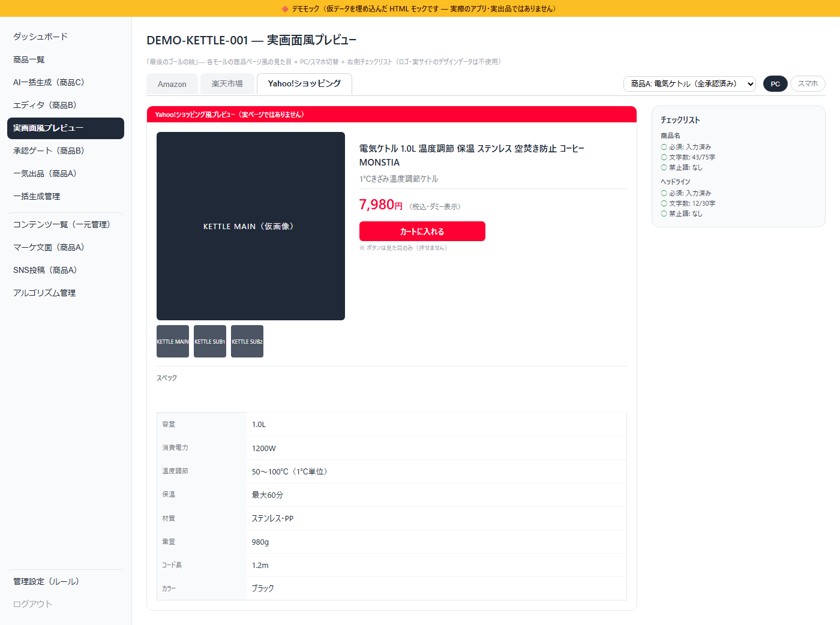Open アルゴリズム管理
Screen dimensions: 840x625
(65, 293)
